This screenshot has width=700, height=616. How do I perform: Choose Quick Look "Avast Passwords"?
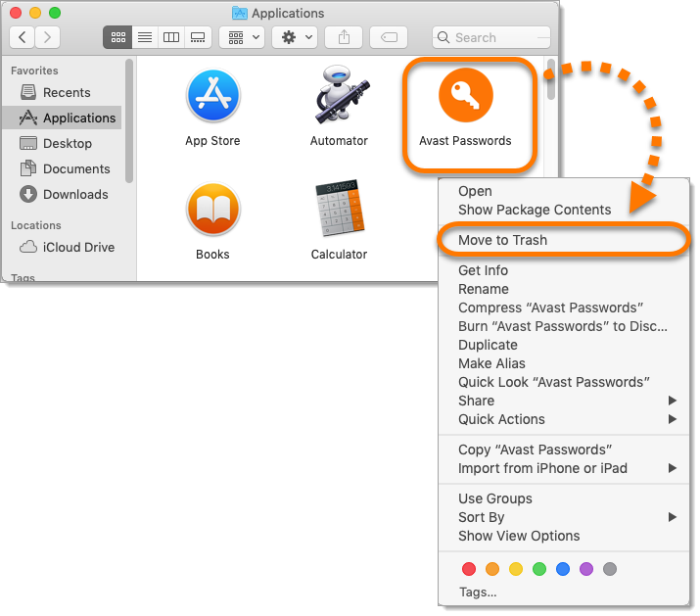click(x=564, y=382)
